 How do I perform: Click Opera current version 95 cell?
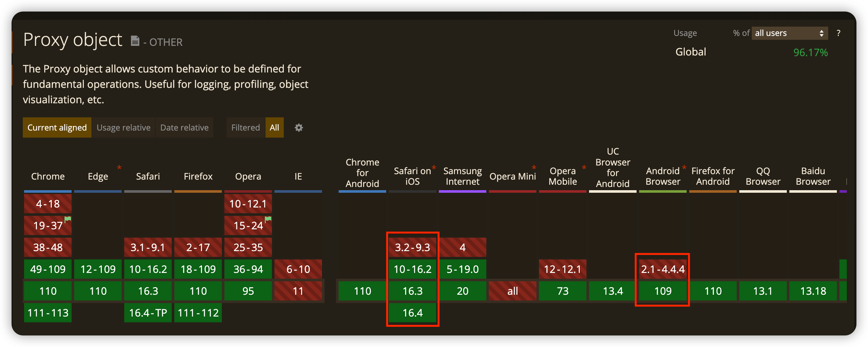(248, 291)
